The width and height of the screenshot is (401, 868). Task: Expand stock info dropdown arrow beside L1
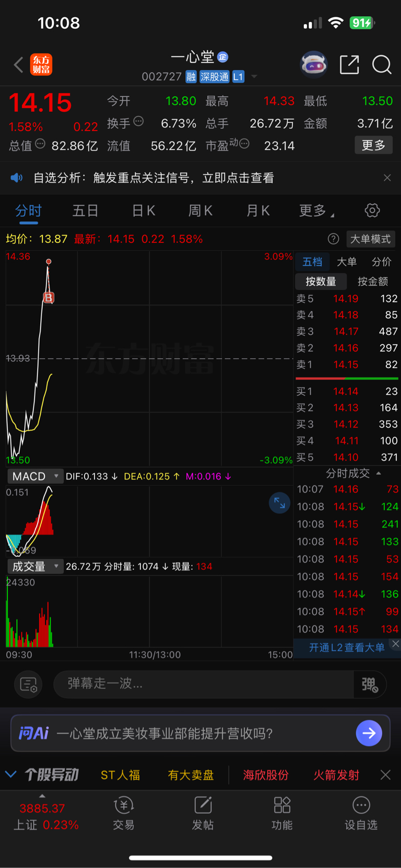pyautogui.click(x=254, y=77)
